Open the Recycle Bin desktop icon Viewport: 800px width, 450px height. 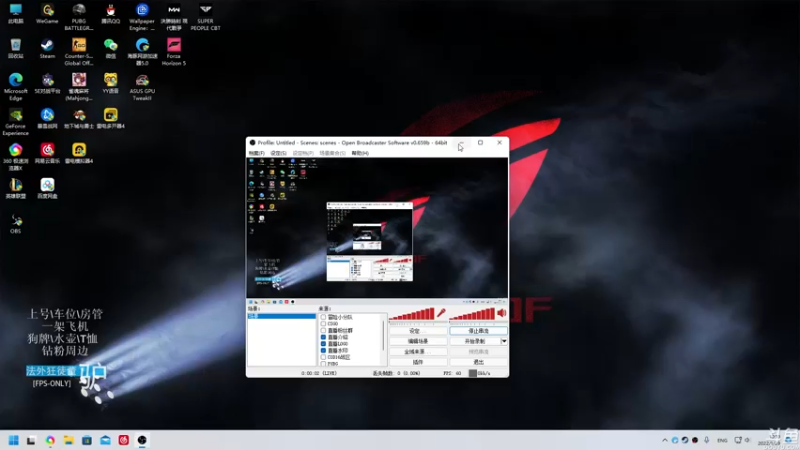15,49
